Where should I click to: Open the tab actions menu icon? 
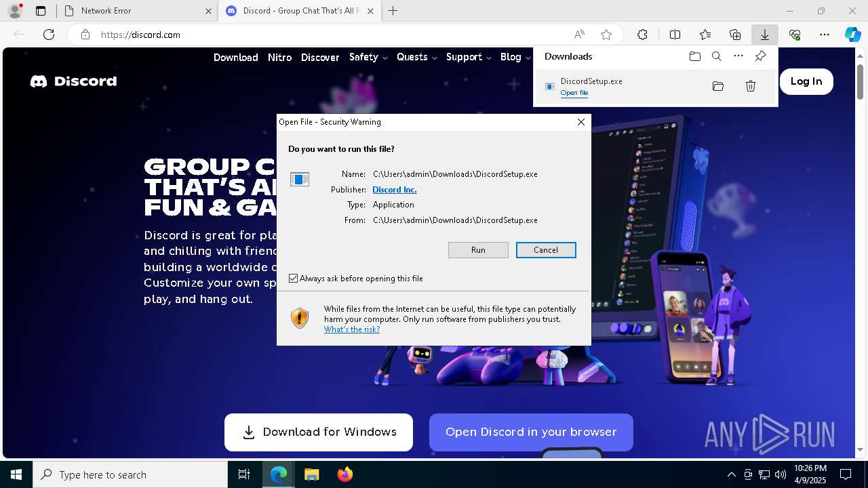[x=41, y=11]
